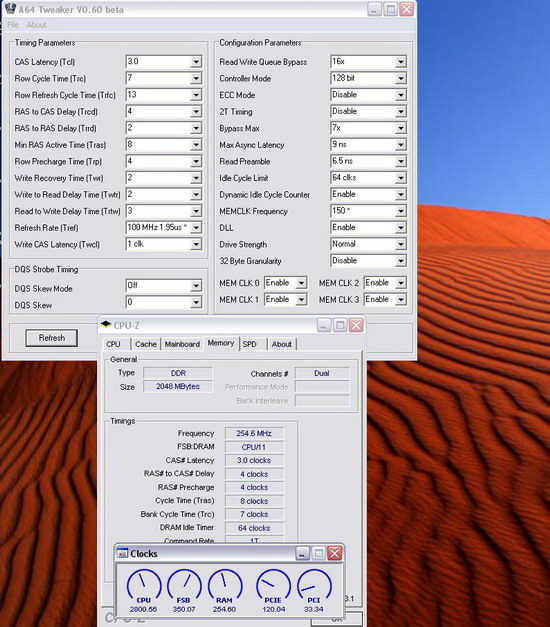Select the Memory tab in CPU-Z
550x627 pixels.
click(x=221, y=343)
